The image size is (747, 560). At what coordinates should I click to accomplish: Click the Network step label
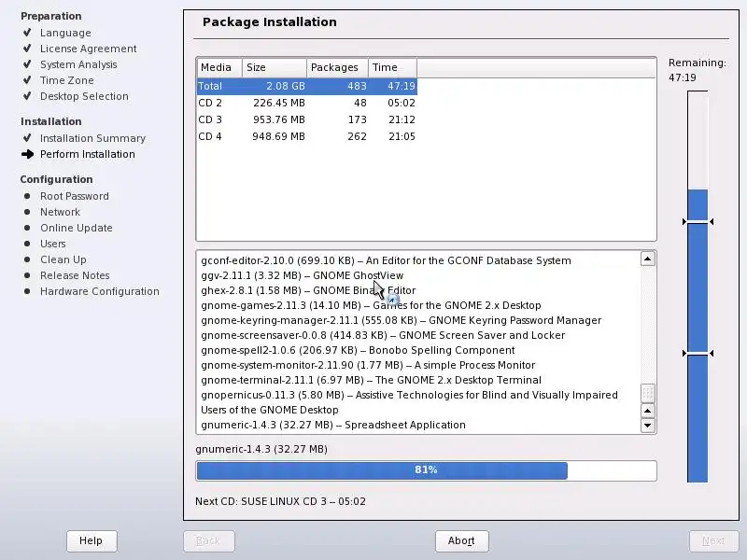pos(60,212)
